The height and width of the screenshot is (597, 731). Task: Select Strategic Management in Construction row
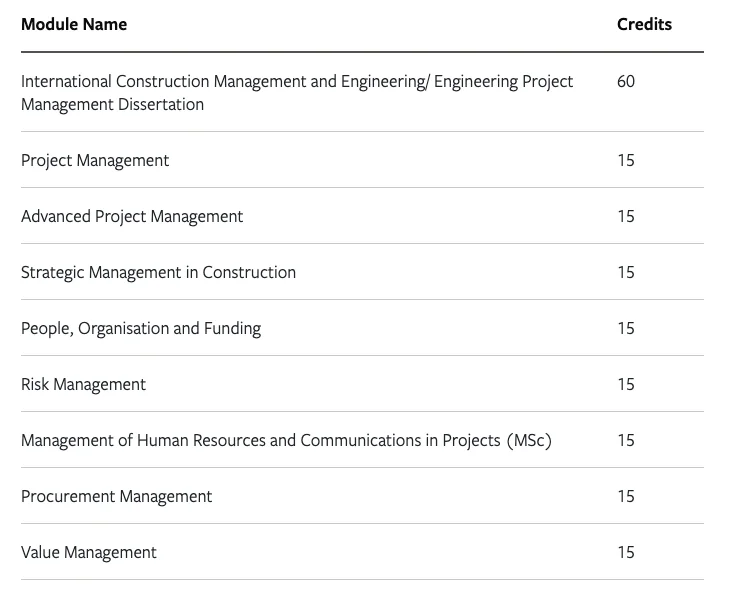158,272
